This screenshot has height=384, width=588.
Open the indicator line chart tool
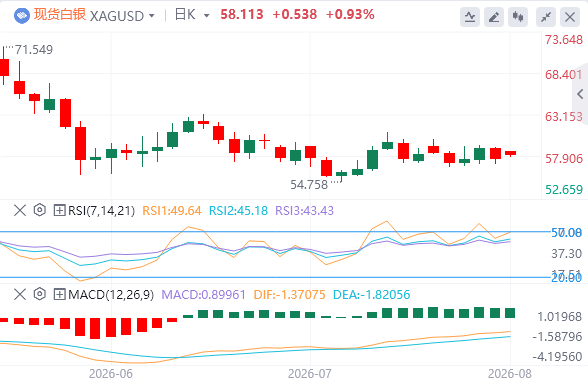point(470,17)
